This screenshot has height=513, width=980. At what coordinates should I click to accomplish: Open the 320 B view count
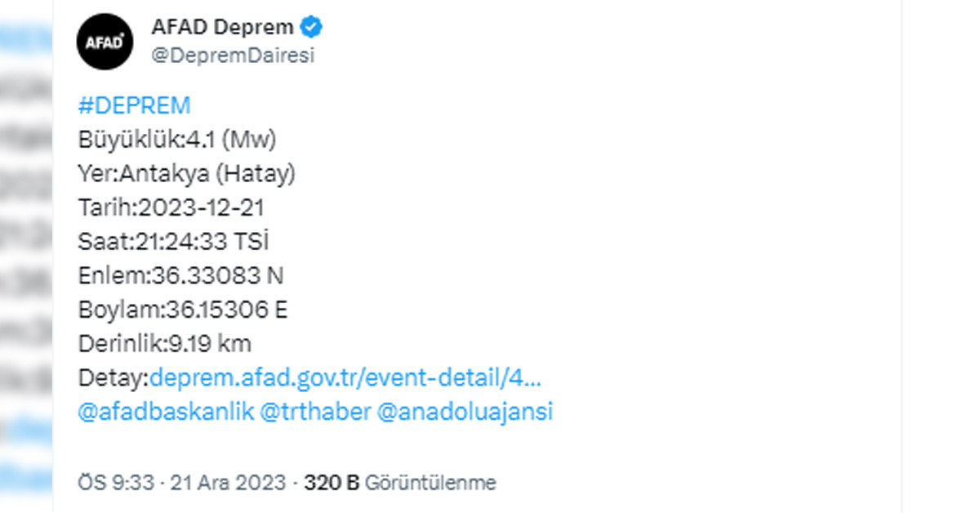point(332,483)
